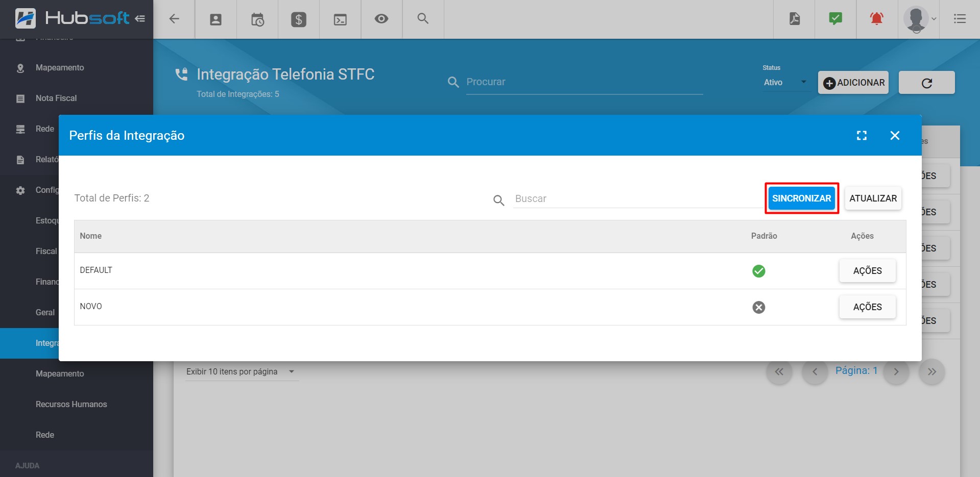The width and height of the screenshot is (980, 477).
Task: Open AÇÕES menu for DEFAULT profile
Action: click(x=867, y=271)
